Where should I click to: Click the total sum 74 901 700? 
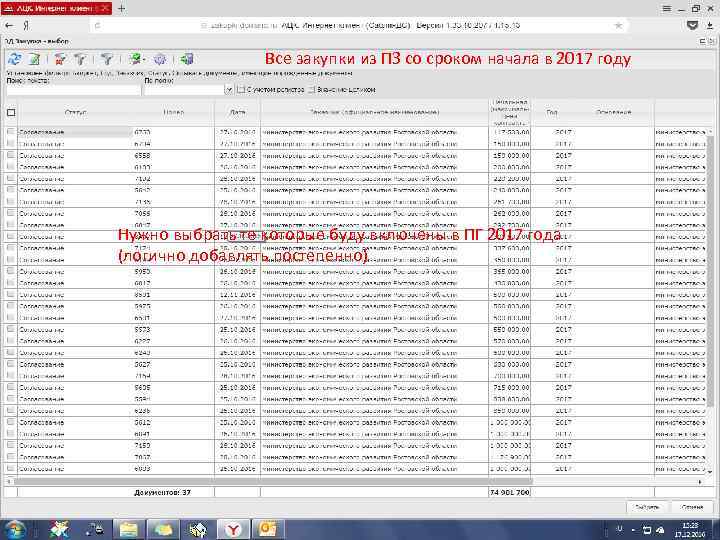click(x=510, y=492)
